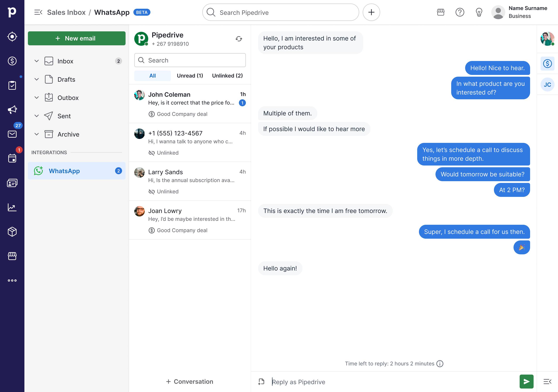Start a new conversation with + Conversation
This screenshot has height=392, width=558.
point(190,382)
